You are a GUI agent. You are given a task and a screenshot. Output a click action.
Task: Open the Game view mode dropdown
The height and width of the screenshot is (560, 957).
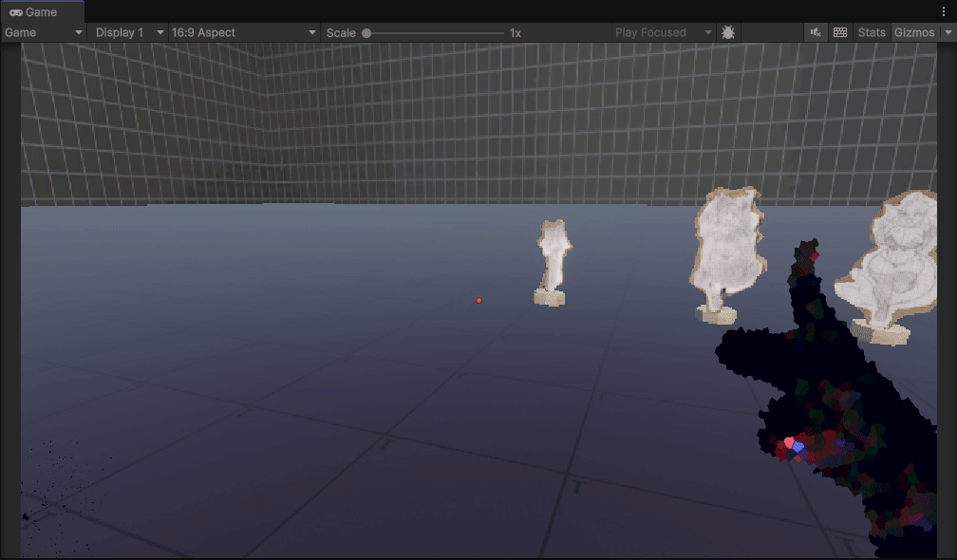click(x=43, y=32)
